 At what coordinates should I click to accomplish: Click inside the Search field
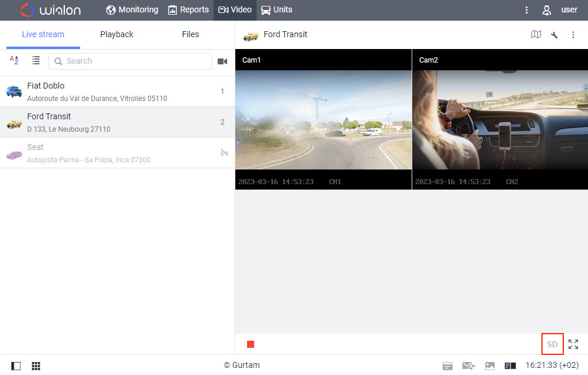click(x=130, y=61)
